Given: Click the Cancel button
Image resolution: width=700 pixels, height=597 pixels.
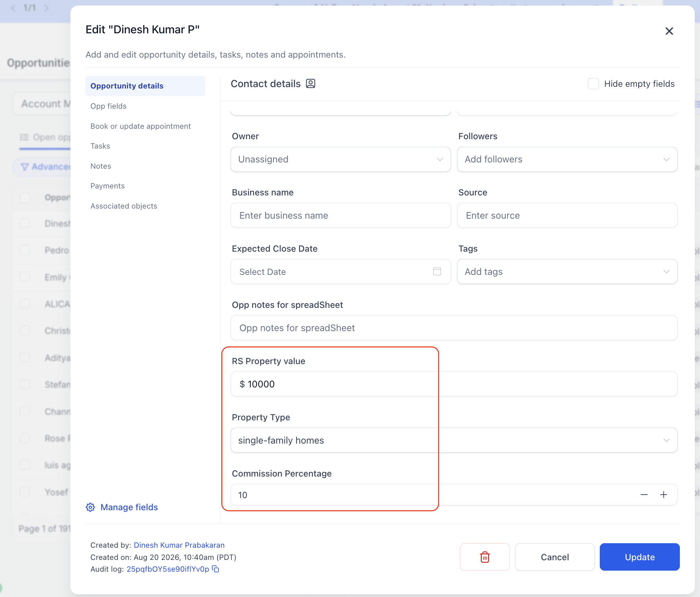Looking at the screenshot, I should coord(555,557).
